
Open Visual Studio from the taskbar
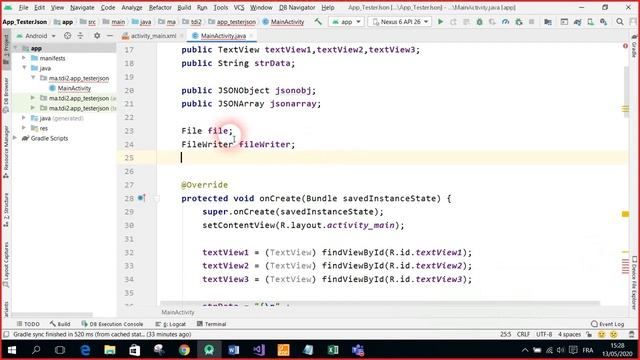tap(258, 350)
